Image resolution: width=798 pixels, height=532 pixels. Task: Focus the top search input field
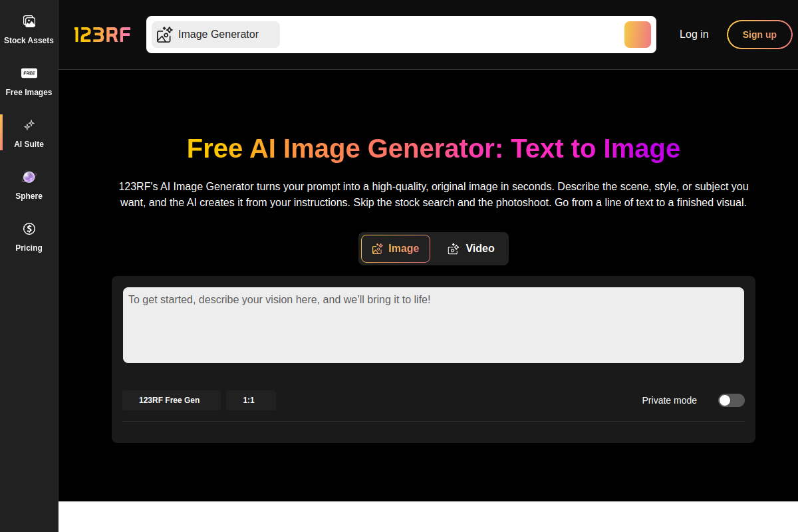click(x=452, y=35)
